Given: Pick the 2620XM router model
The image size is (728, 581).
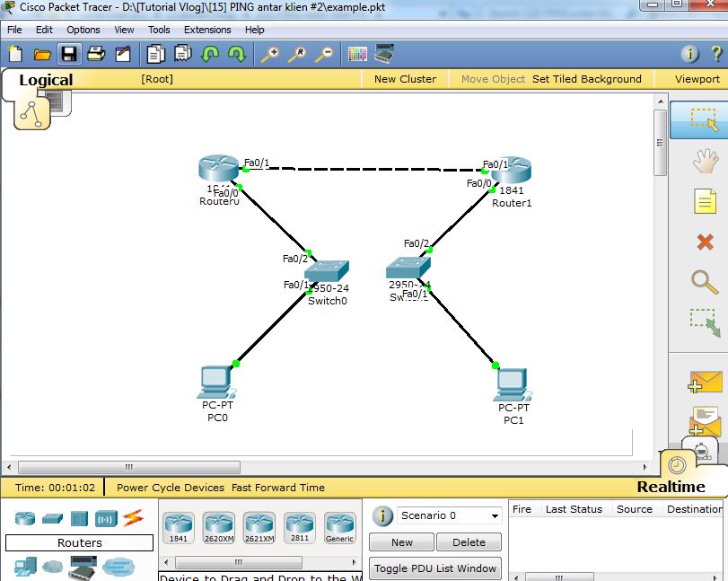Looking at the screenshot, I should coord(219,528).
